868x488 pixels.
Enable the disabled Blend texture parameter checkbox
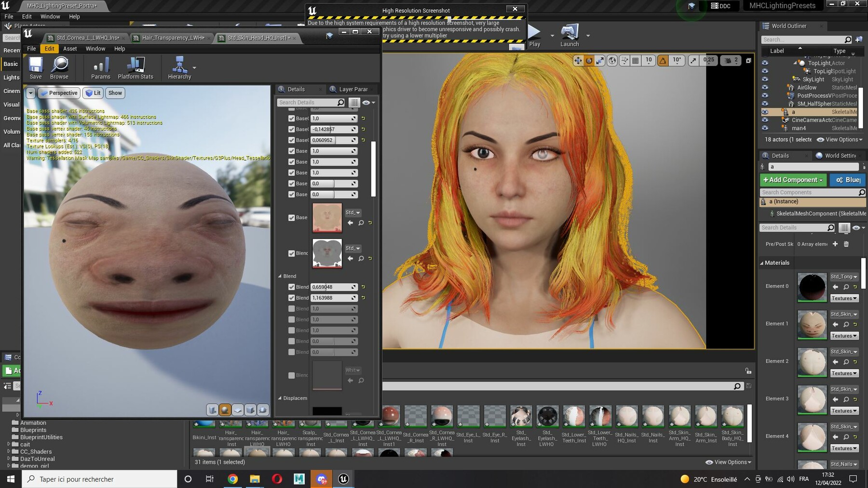[x=291, y=375]
